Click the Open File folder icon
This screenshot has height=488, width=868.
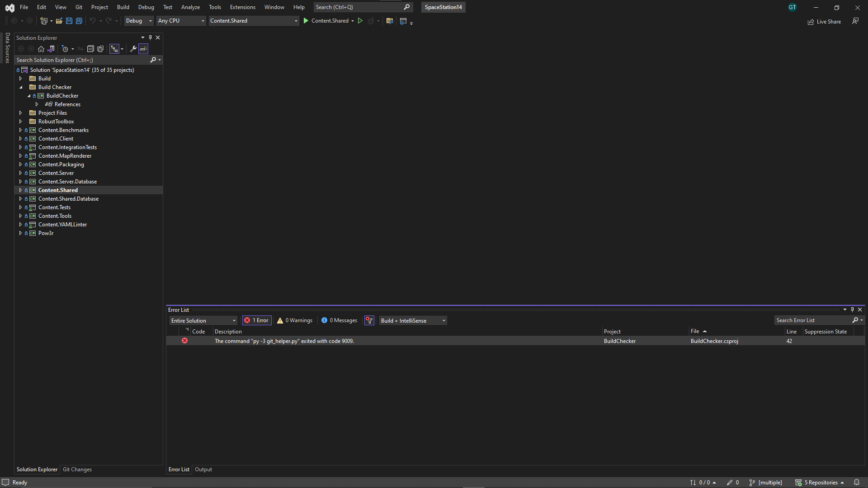(59, 21)
